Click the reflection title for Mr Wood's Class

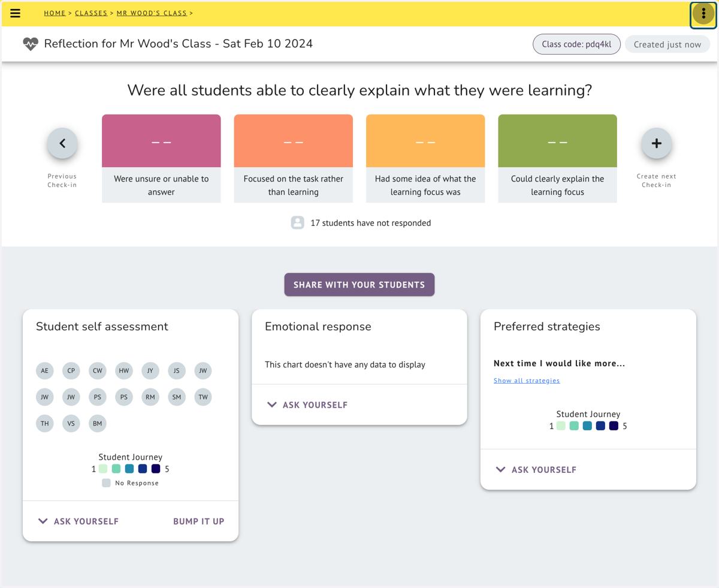179,44
